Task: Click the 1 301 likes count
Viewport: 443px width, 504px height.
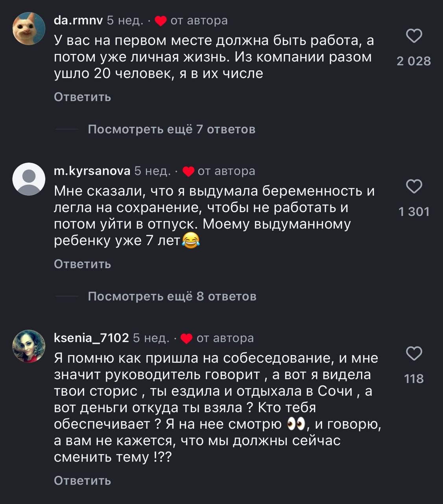Action: [x=414, y=212]
